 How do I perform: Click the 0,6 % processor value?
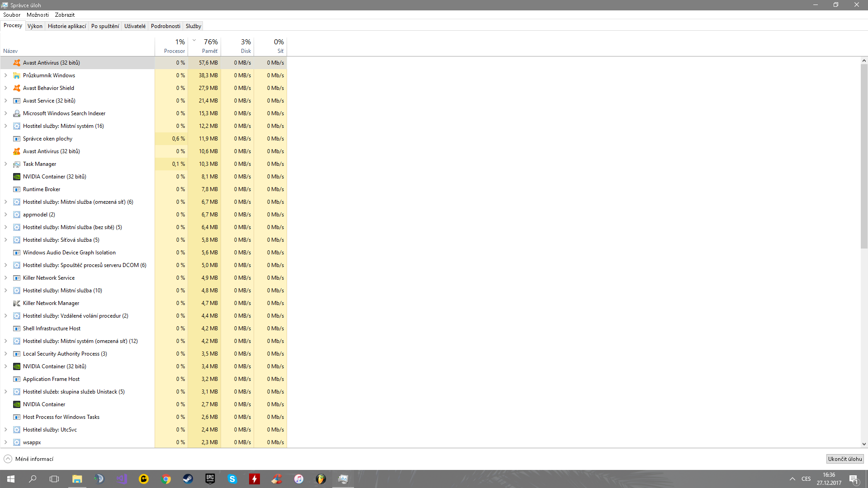coord(179,139)
